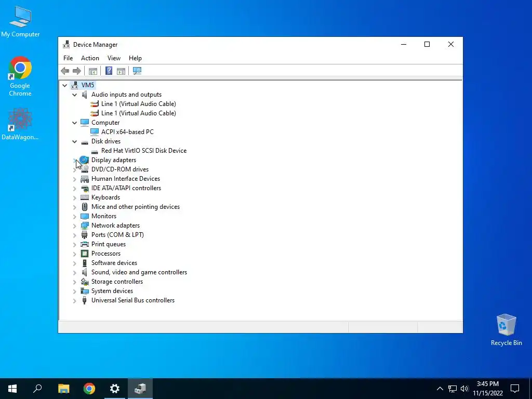Click Scan for hardware changes monitor icon
Viewport: 532px width, 399px height.
[x=137, y=71]
